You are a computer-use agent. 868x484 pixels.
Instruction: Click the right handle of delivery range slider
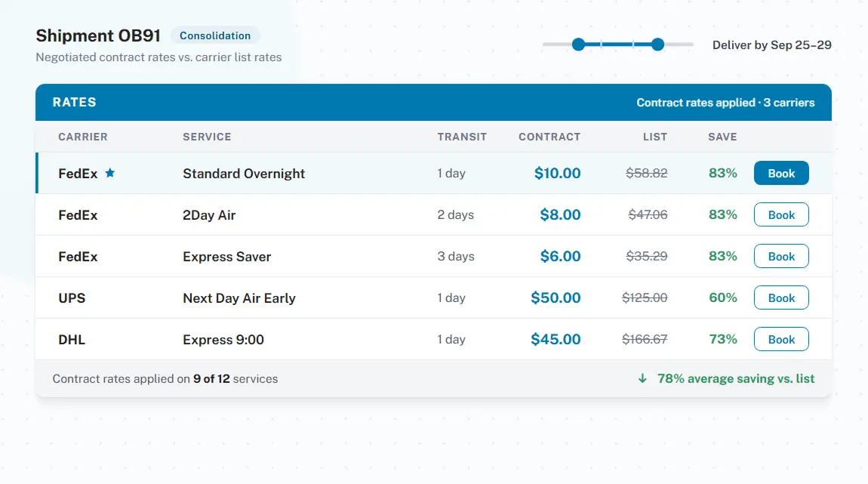tap(657, 45)
